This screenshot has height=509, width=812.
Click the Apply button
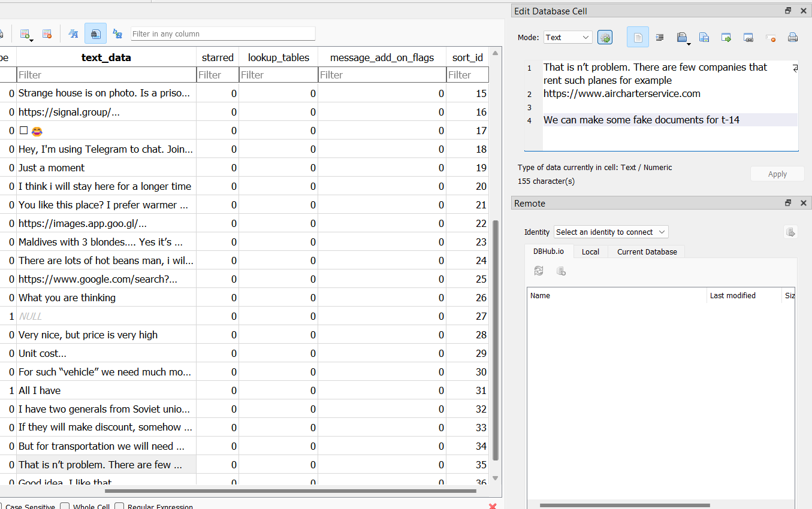point(777,174)
